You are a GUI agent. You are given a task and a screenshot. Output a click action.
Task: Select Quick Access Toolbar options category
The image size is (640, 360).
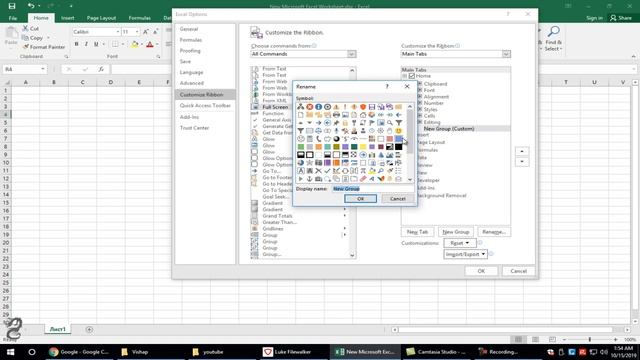coord(205,105)
